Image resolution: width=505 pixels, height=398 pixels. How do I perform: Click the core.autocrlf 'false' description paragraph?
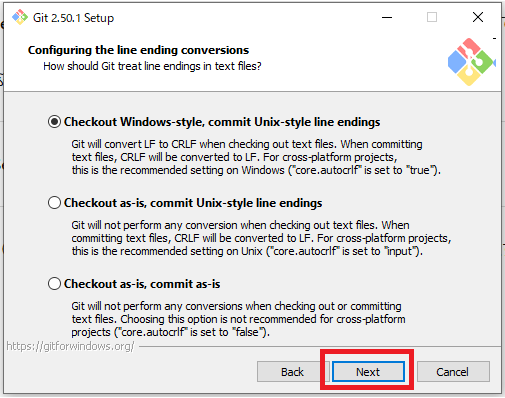click(238, 319)
